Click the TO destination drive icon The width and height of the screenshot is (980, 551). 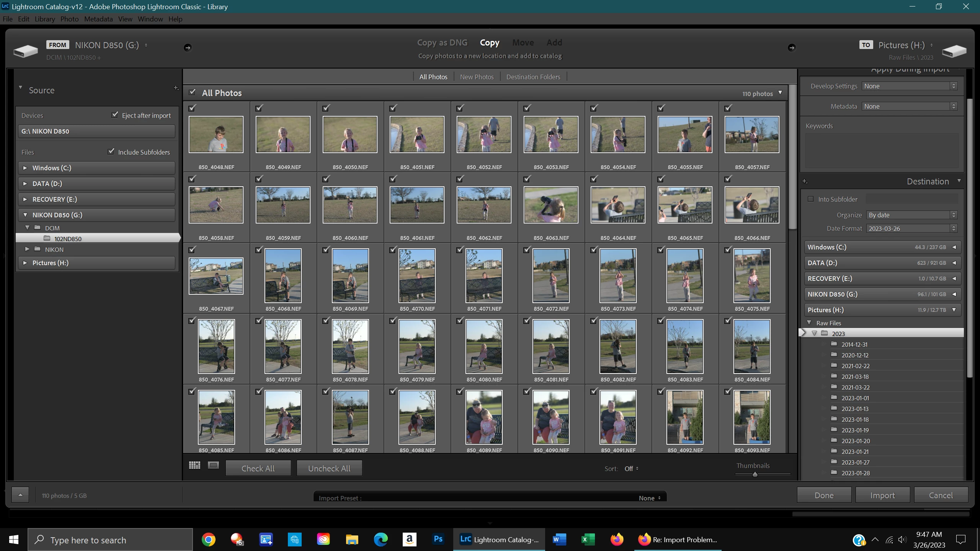coord(954,51)
